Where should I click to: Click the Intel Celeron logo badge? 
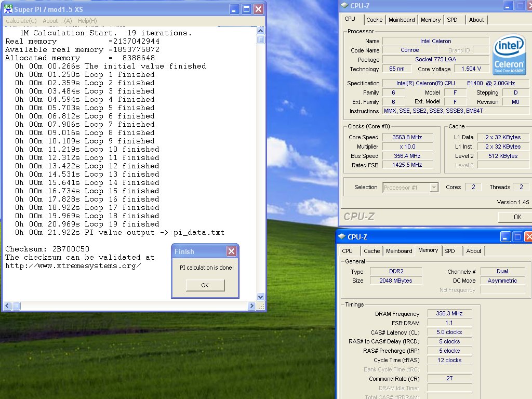tap(509, 54)
